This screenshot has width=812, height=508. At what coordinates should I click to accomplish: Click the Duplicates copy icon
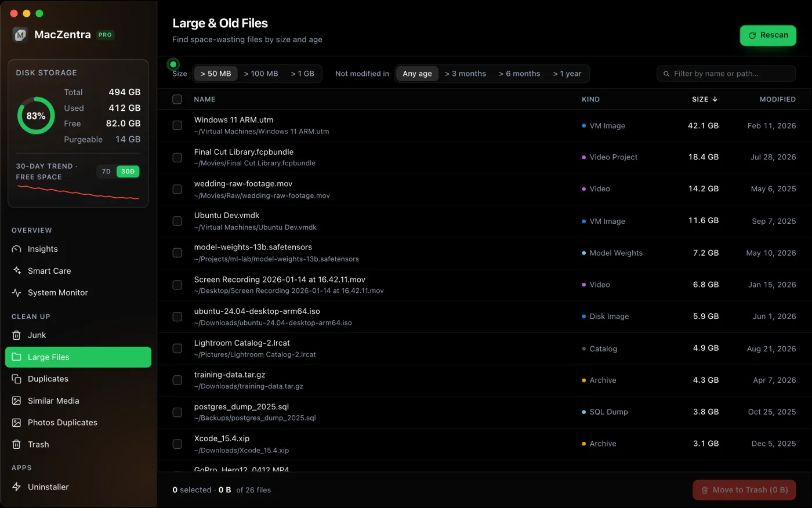(x=17, y=379)
